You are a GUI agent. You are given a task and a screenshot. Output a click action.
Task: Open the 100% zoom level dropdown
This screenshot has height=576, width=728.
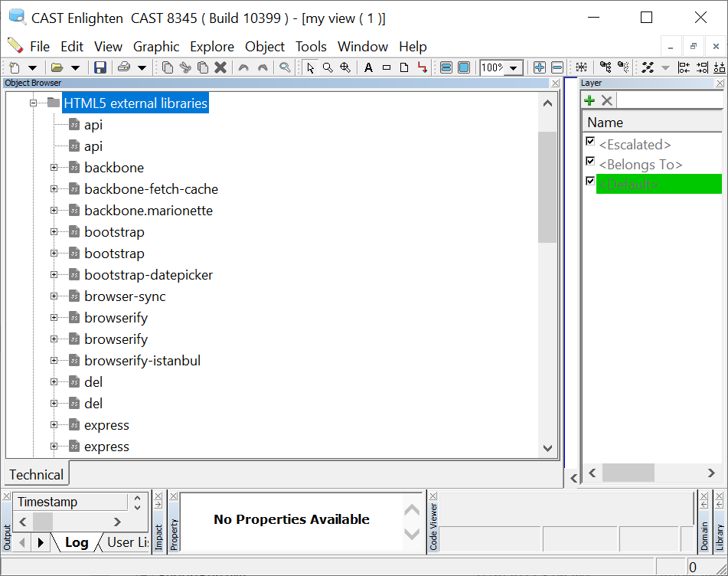(514, 68)
